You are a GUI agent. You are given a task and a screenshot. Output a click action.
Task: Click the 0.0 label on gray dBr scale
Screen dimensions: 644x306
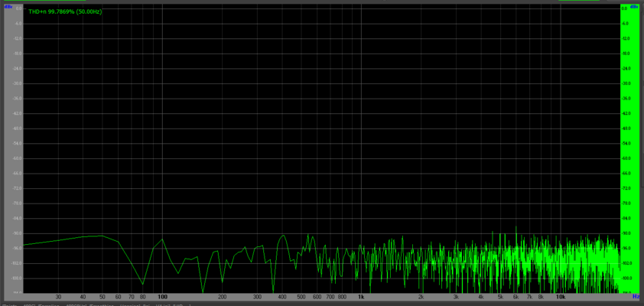[x=18, y=8]
